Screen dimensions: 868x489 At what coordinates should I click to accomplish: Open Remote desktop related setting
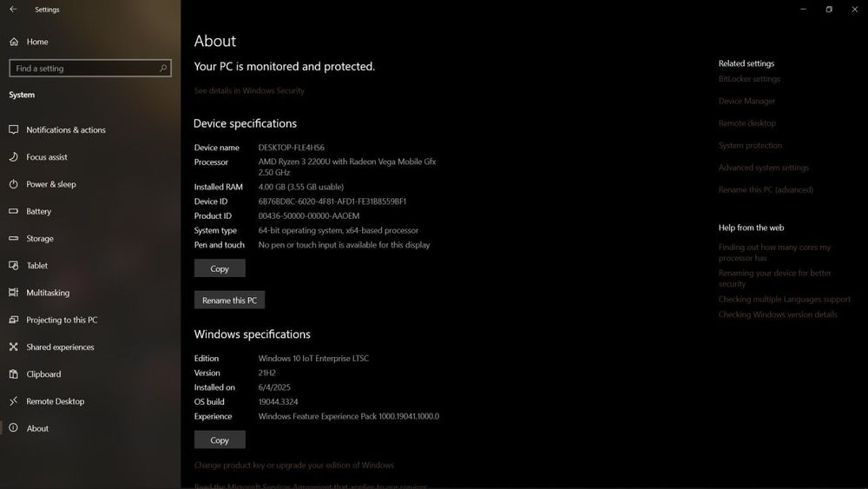coord(746,123)
